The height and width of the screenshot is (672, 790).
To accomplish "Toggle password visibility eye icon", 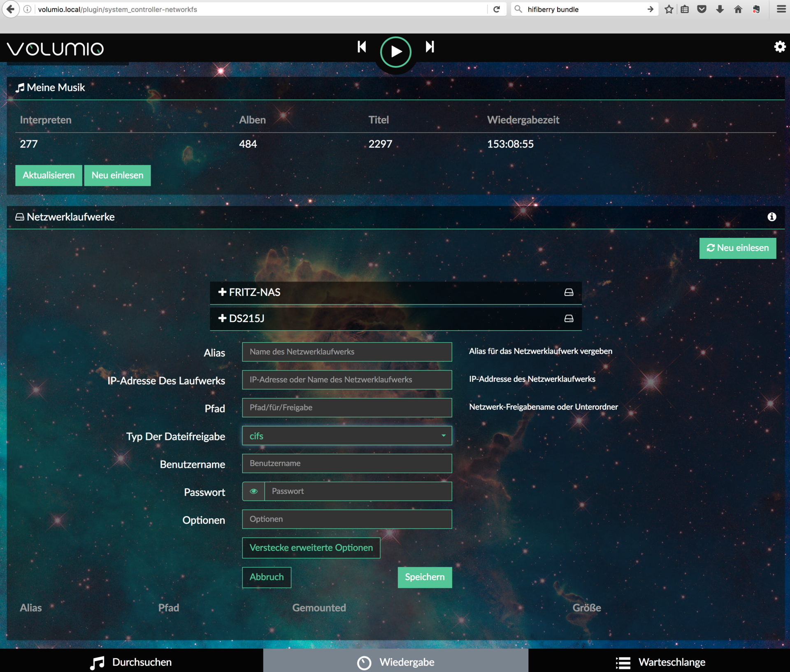I will pyautogui.click(x=253, y=491).
